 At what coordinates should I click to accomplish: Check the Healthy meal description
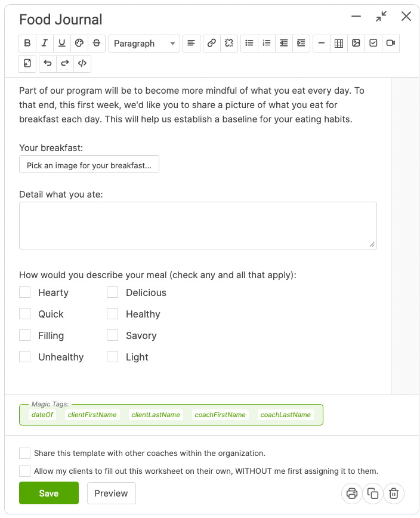click(x=112, y=314)
